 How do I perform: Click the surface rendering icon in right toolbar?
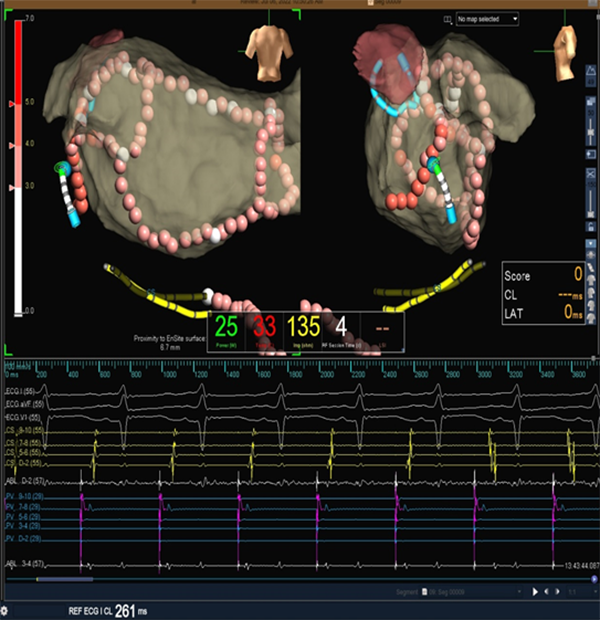click(x=591, y=71)
